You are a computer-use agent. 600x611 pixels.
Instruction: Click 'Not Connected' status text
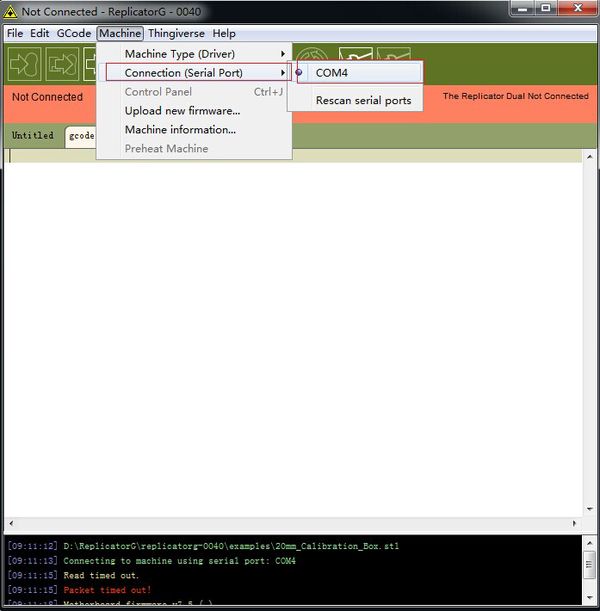(47, 97)
